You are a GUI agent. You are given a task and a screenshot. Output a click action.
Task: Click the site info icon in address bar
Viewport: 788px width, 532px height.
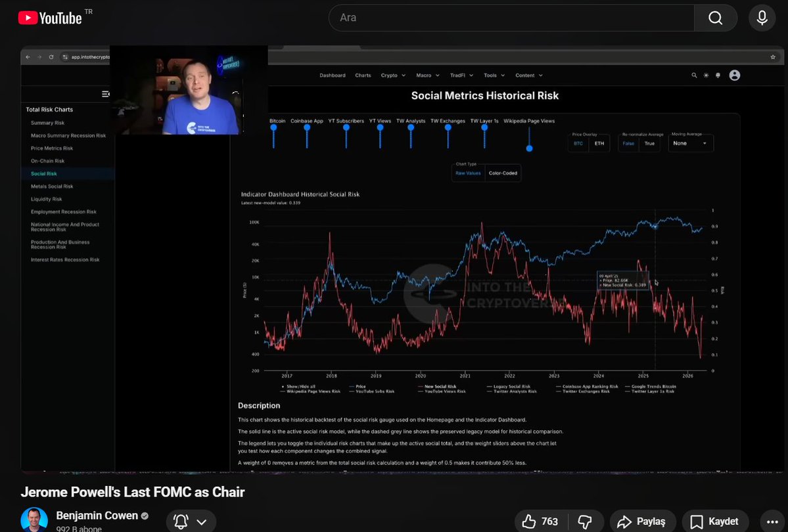tap(65, 57)
